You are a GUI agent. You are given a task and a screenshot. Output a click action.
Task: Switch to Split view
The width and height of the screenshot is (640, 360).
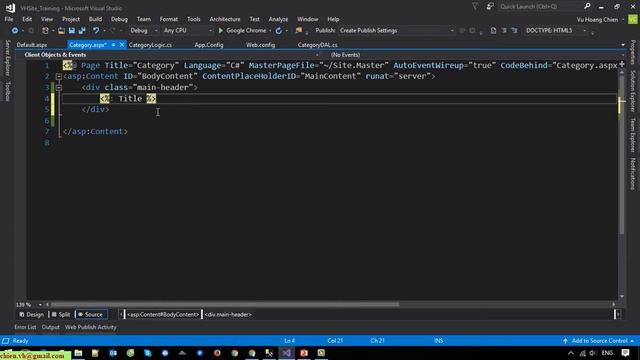tap(61, 314)
